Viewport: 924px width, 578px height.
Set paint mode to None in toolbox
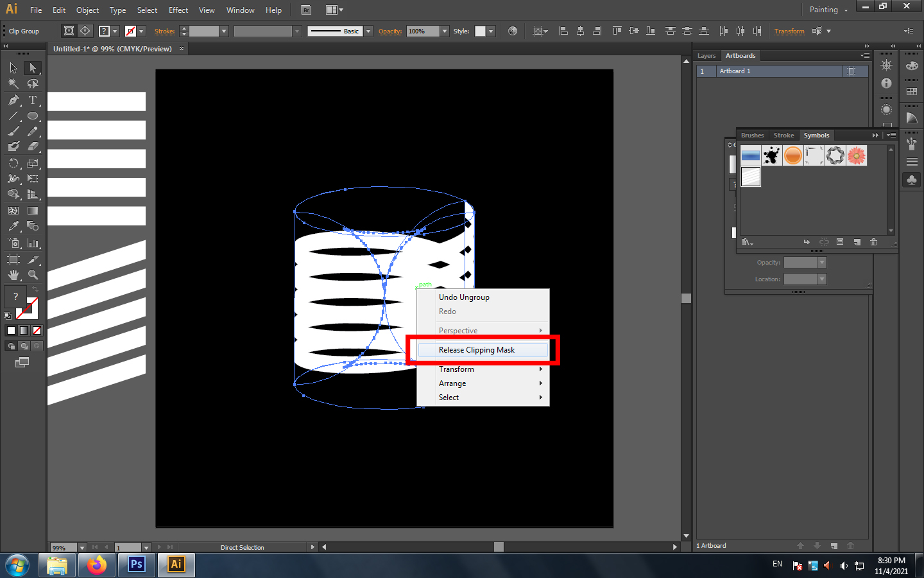click(37, 330)
